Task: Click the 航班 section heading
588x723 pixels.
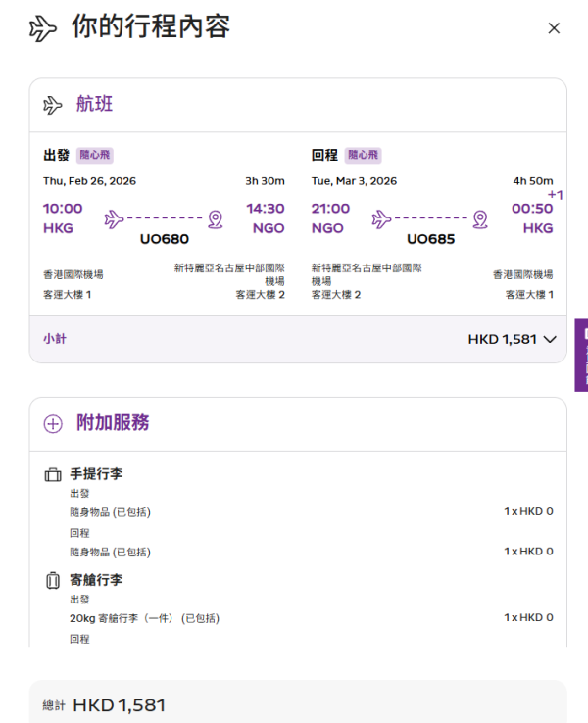Action: (x=94, y=104)
